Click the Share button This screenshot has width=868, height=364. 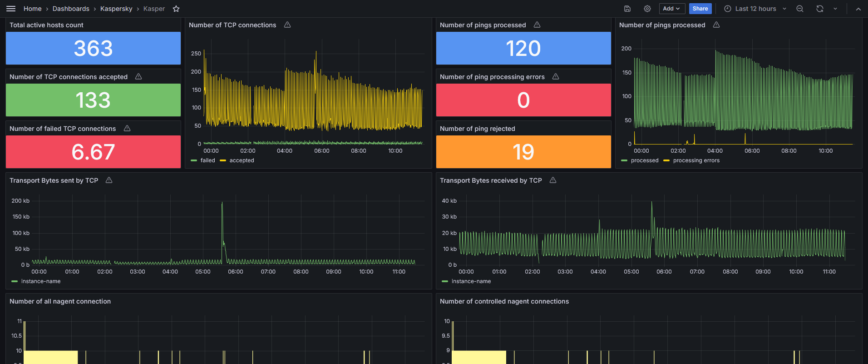700,9
